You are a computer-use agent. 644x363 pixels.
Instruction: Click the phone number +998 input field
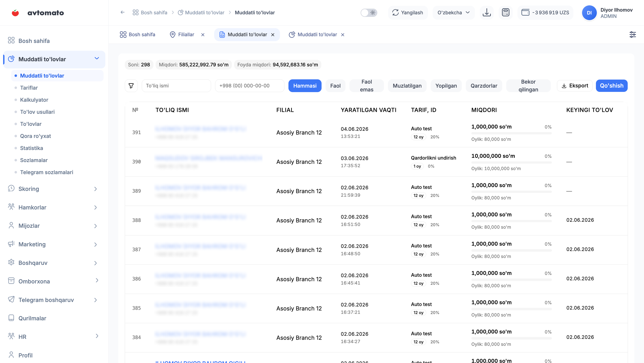[250, 86]
